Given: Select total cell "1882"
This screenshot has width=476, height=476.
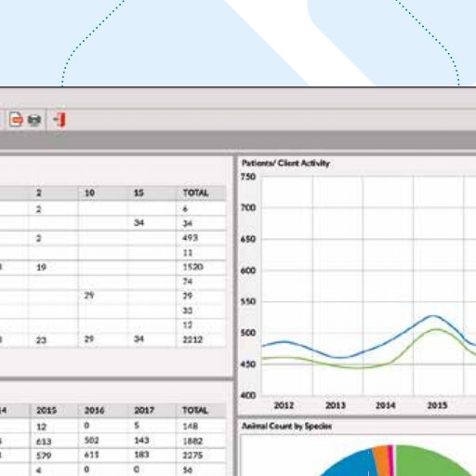Looking at the screenshot, I should (192, 442).
